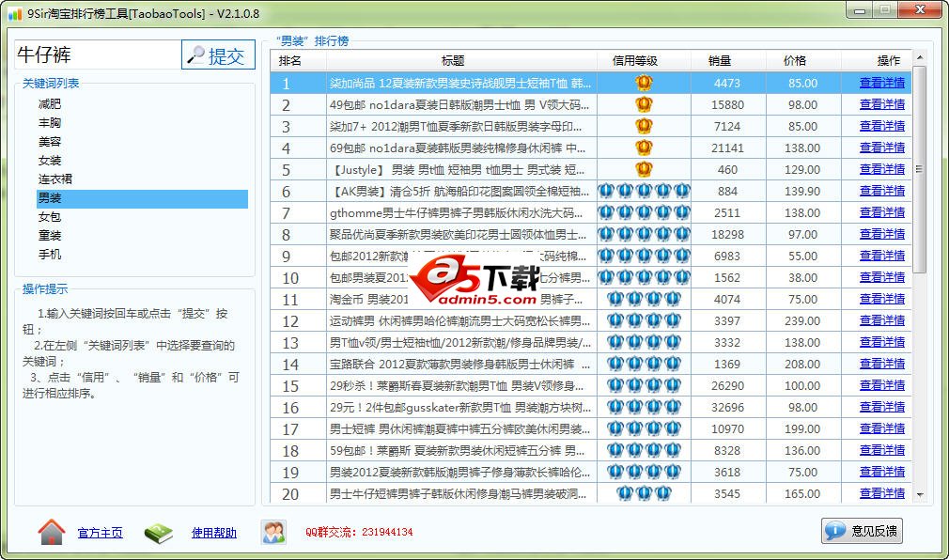
Task: Click blue crown credit icons in row 6
Action: [644, 192]
